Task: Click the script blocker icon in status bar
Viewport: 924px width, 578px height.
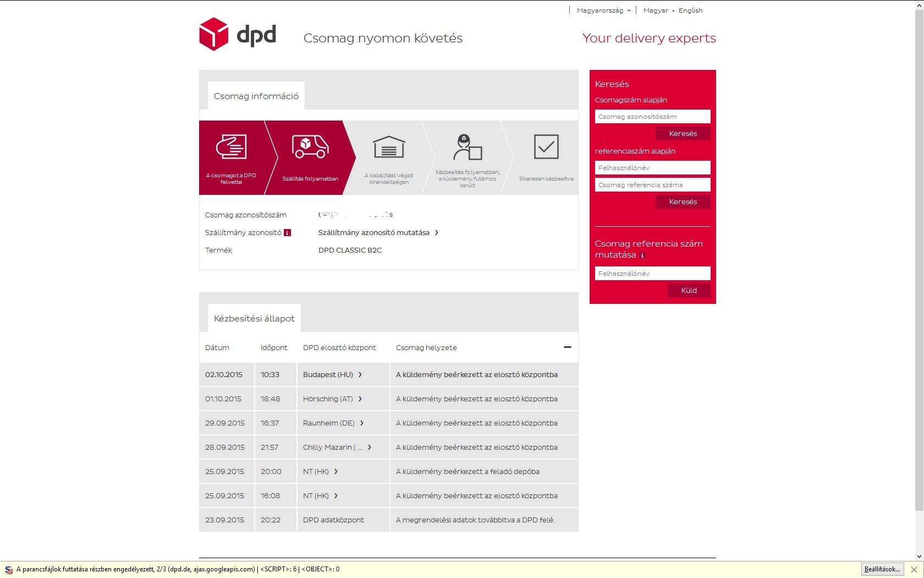Action: 9,570
